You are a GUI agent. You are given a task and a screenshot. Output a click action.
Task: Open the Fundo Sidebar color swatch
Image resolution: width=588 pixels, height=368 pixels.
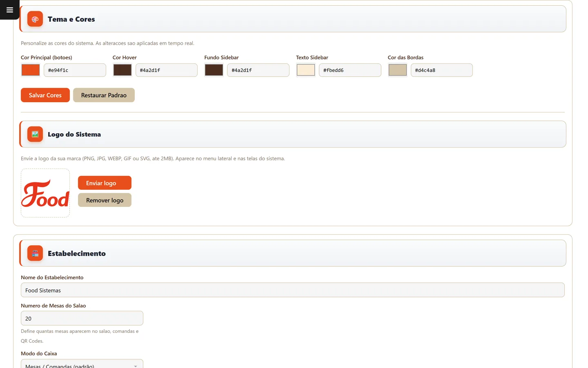pos(214,70)
